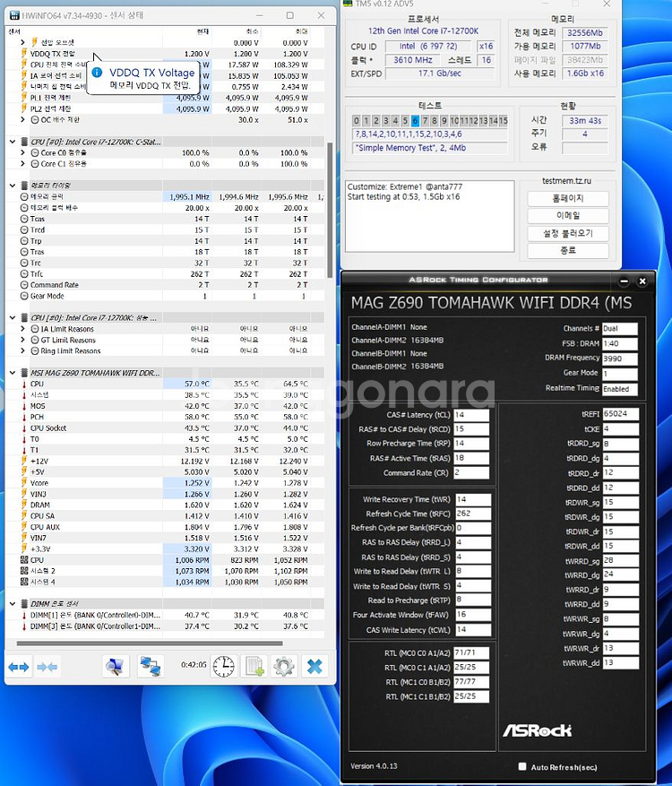This screenshot has width=672, height=786.
Task: Click the HWiNFO vertical scrollbar thumb
Action: pyautogui.click(x=329, y=210)
